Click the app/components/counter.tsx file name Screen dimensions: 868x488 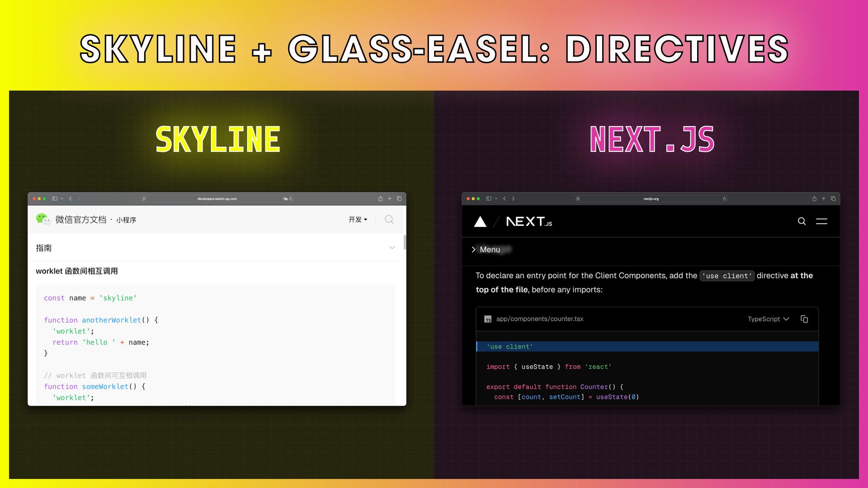(x=540, y=319)
